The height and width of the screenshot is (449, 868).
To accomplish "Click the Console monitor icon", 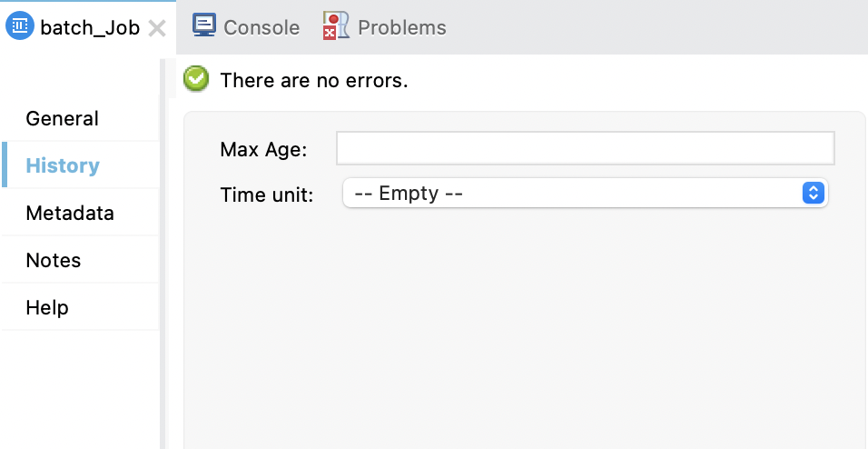I will 203,26.
